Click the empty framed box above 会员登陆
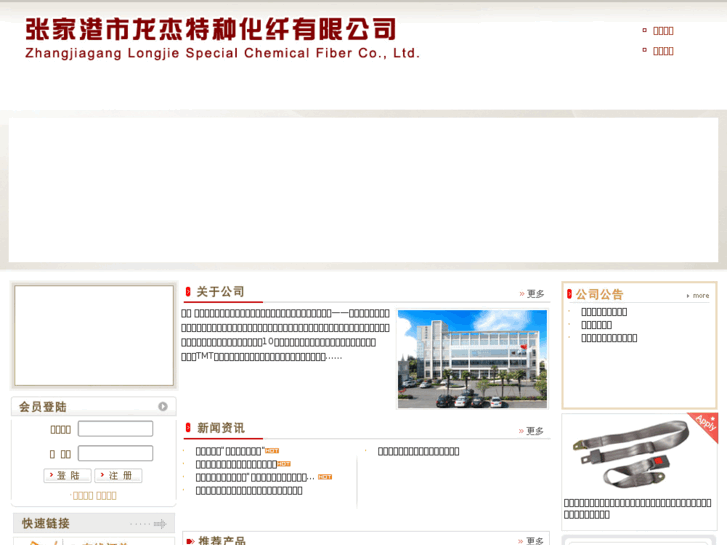727x545 pixels. pos(94,335)
